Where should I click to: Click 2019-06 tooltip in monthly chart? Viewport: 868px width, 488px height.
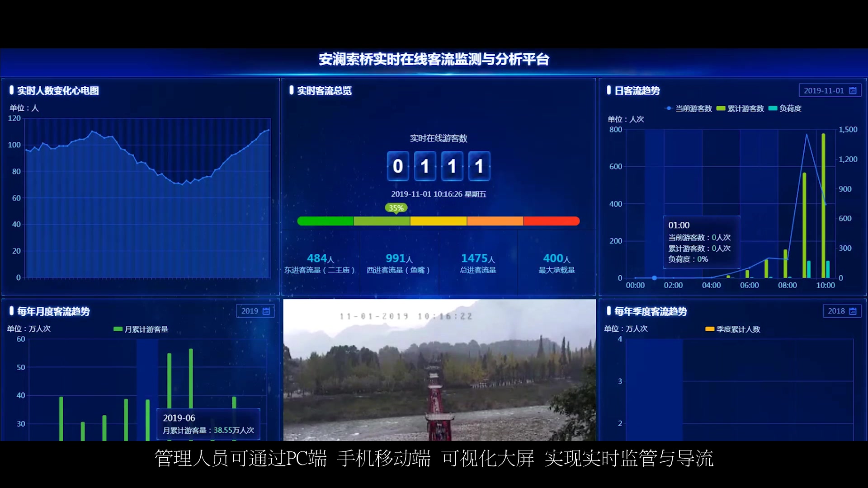tap(208, 424)
